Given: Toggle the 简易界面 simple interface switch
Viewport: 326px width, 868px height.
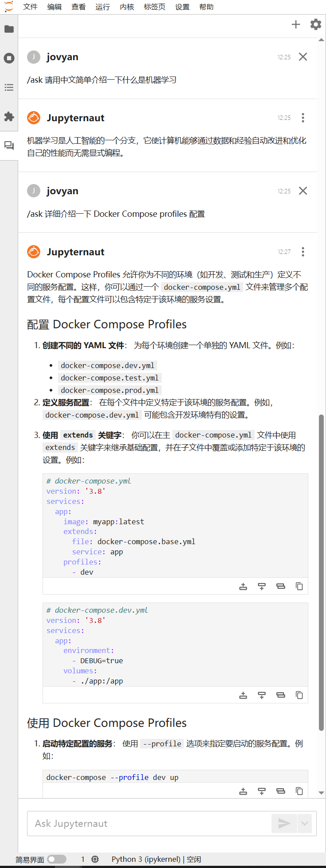Looking at the screenshot, I should pyautogui.click(x=57, y=859).
